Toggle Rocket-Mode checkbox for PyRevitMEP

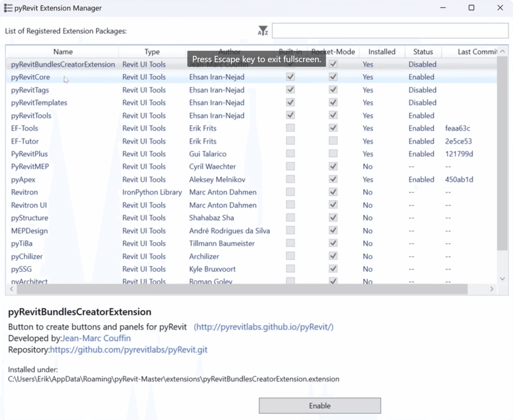[333, 166]
